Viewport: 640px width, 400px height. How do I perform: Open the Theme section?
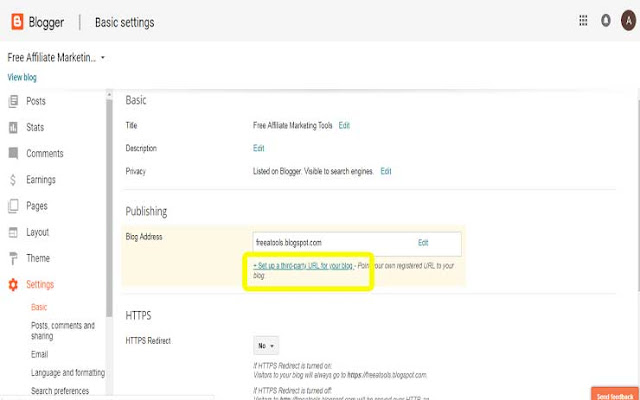38,258
